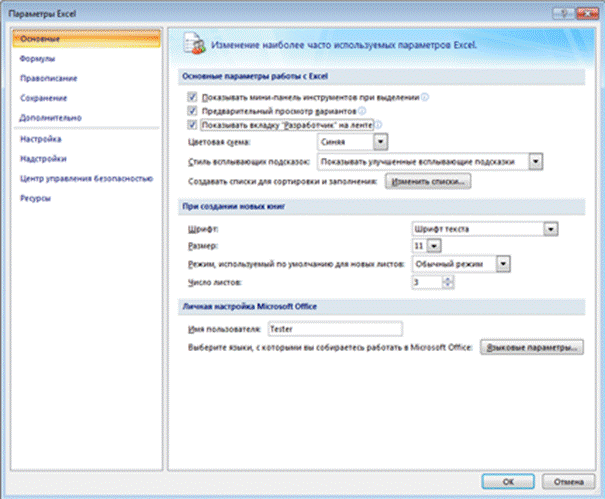605x499 pixels.
Task: Click the info icon after 'Предварительный просмотр вариантов'
Action: pos(362,111)
